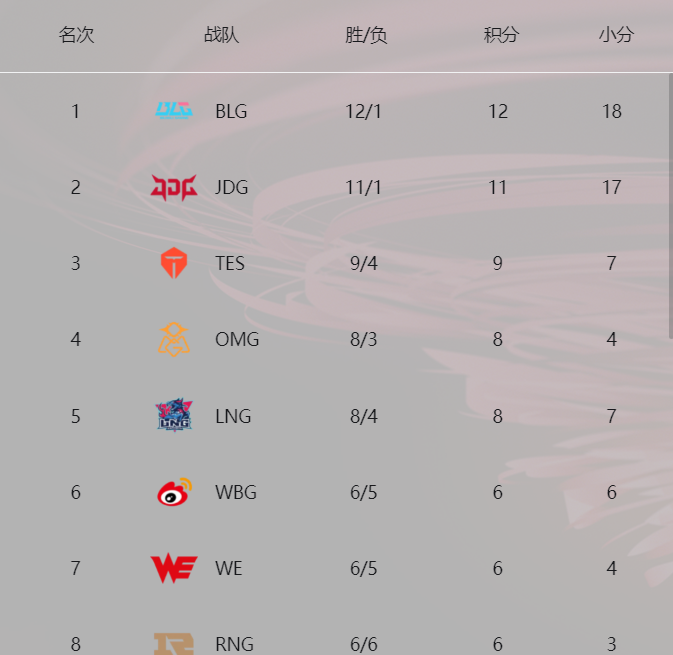Click BLG's 12/1 win-loss record
Screen dimensions: 673x655
(x=363, y=112)
